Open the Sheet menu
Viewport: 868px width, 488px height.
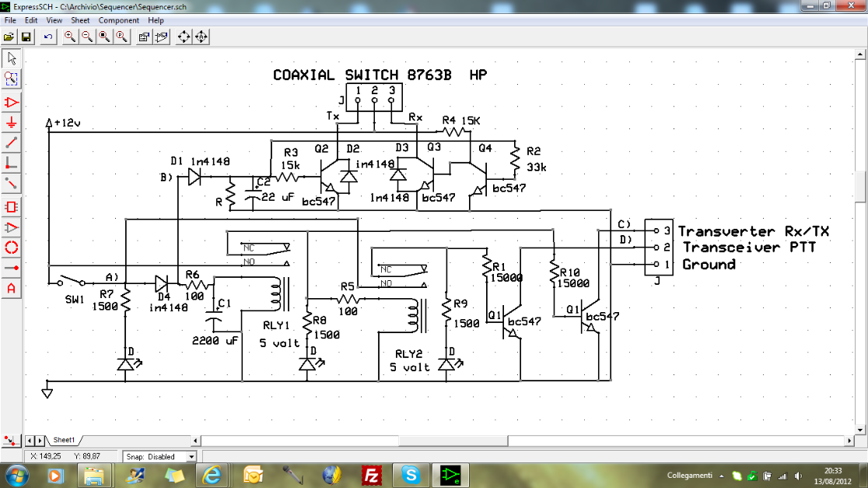point(79,20)
